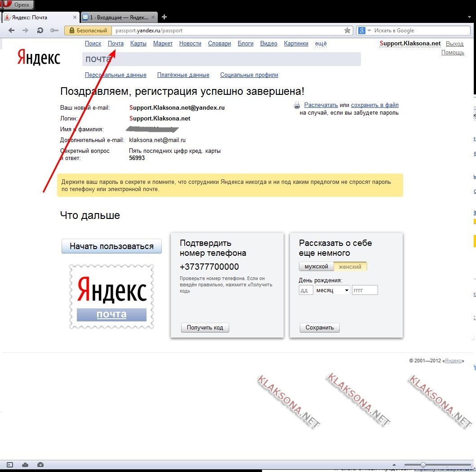Screen dimensions: 476x472
Task: Click the Opera Link cloud icon
Action: [x=25, y=465]
